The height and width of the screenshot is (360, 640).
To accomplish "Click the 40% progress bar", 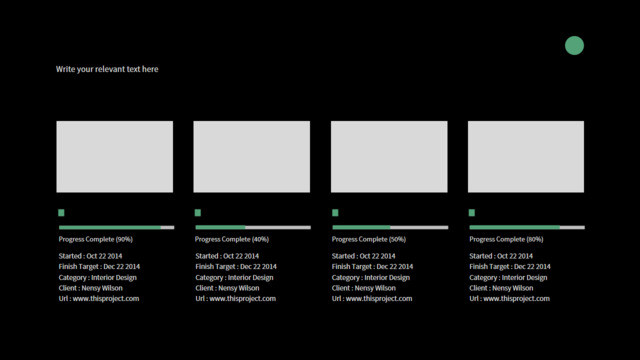I will (x=253, y=227).
